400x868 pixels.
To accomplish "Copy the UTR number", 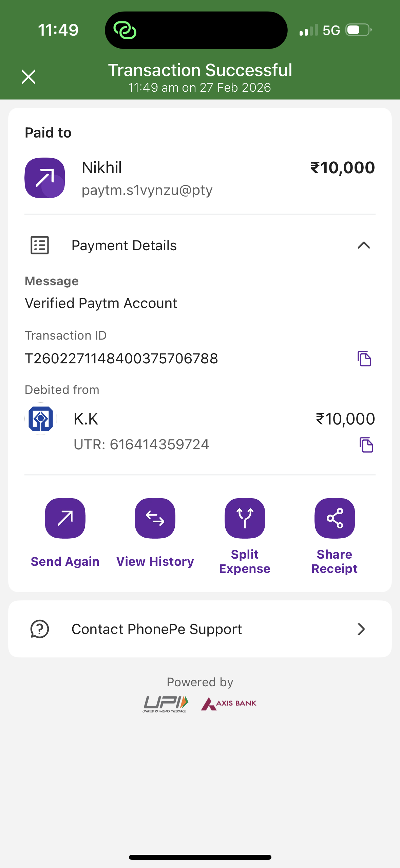I will pos(366,445).
